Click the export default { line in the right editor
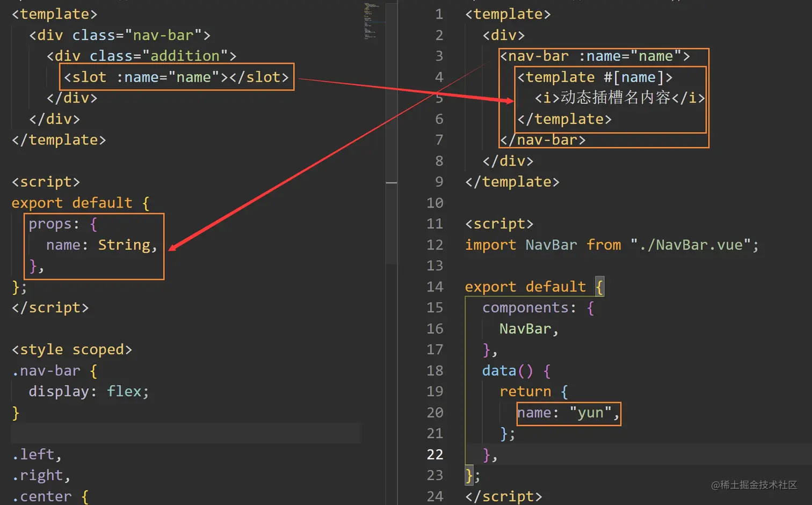 534,287
